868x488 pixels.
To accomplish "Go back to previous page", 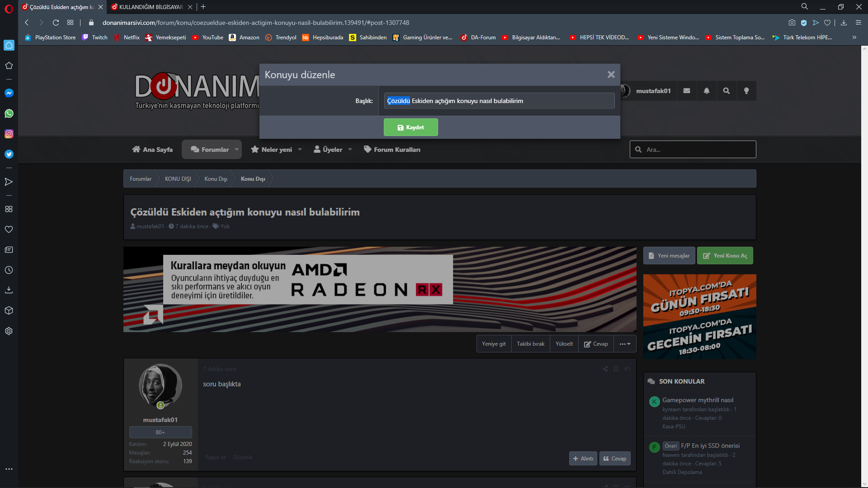I will pos(27,23).
